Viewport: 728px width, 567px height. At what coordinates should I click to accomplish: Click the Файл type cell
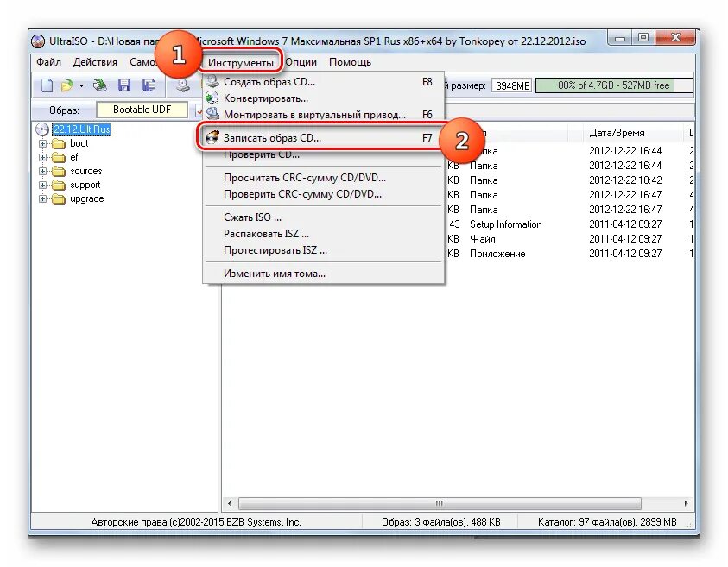pos(483,239)
